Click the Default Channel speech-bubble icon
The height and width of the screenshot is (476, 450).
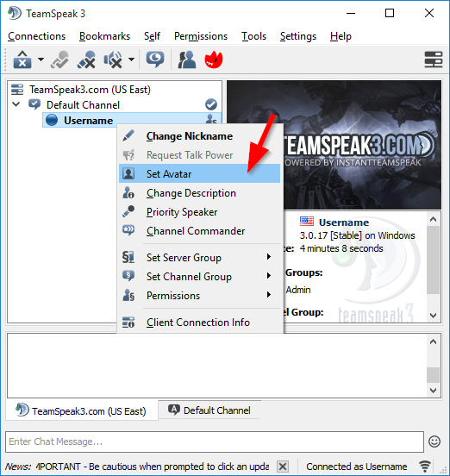(34, 104)
